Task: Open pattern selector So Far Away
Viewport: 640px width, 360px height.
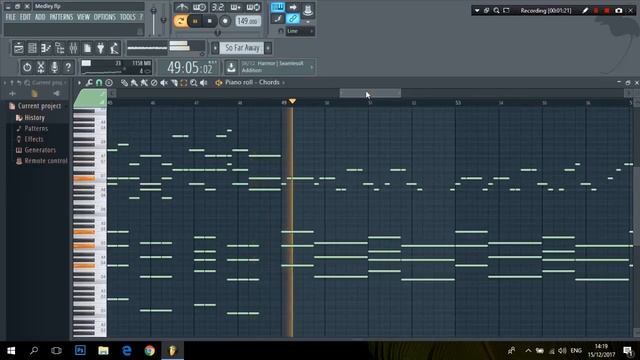Action: coord(242,48)
